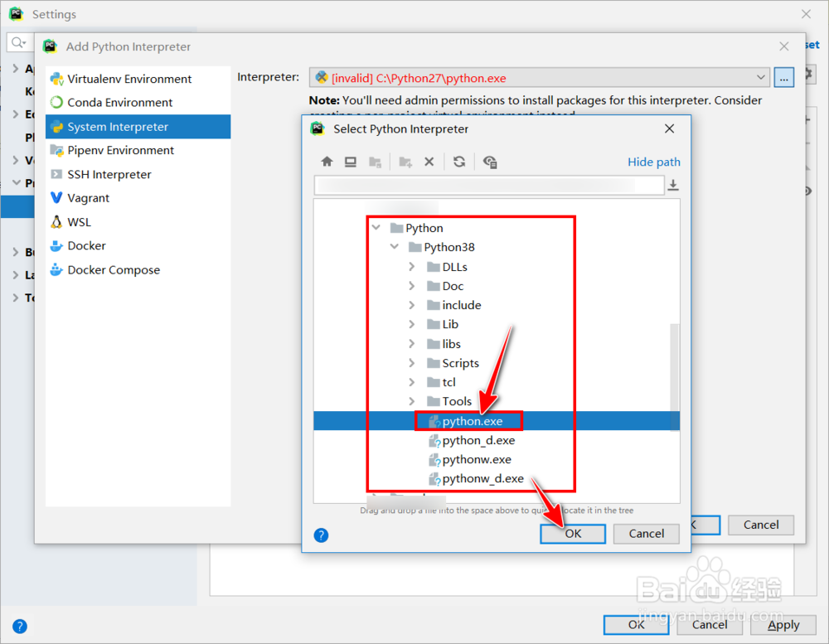The image size is (829, 644).
Task: Select pythonw_d.exe file
Action: (x=482, y=478)
